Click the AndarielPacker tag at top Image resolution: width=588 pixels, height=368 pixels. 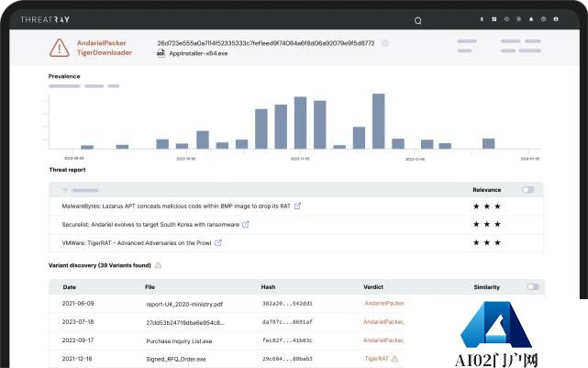click(x=102, y=43)
